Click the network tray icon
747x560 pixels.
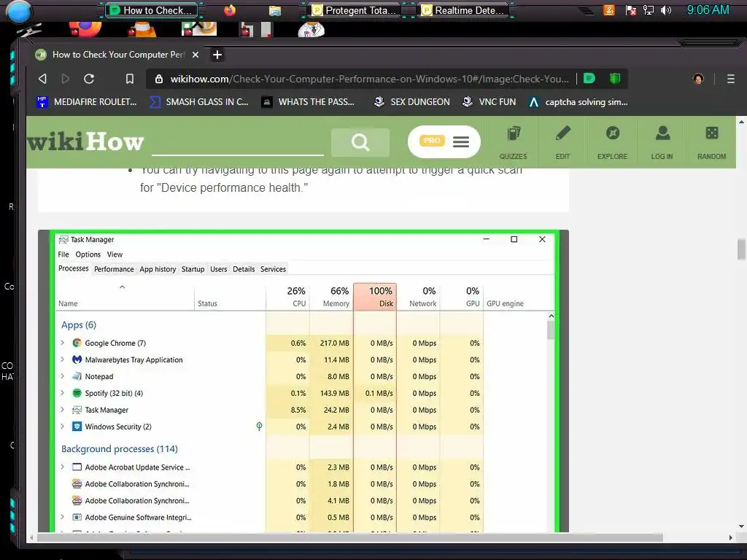[649, 10]
